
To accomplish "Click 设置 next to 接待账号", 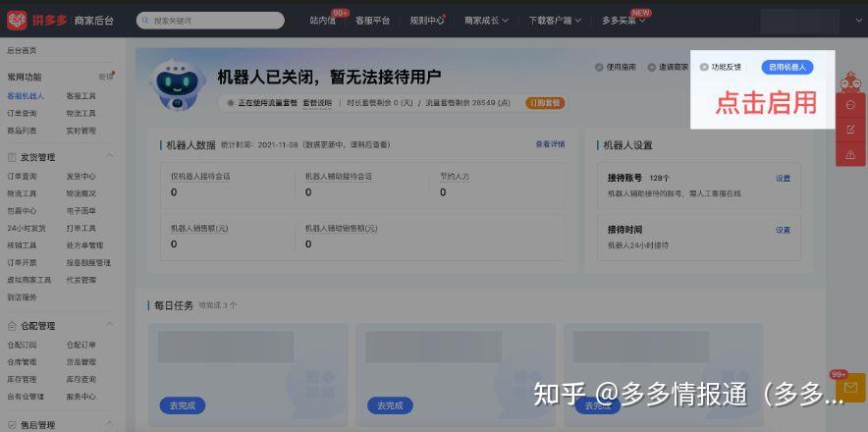I will 783,179.
